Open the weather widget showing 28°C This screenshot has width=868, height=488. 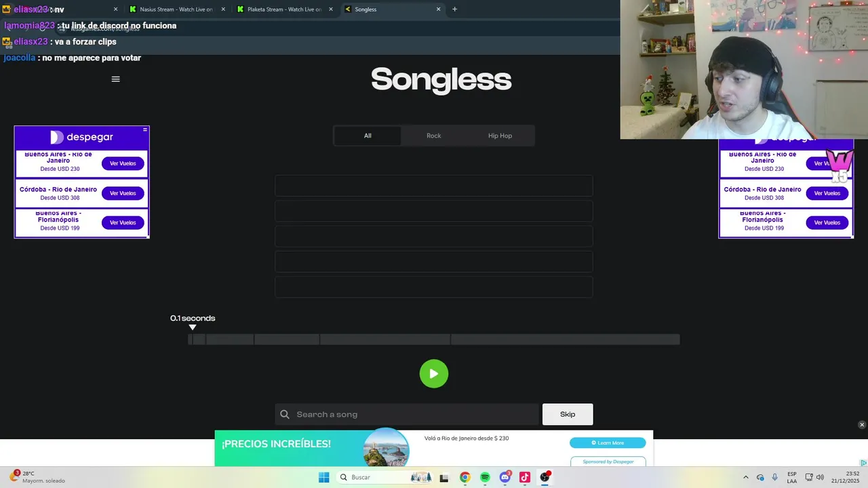[x=37, y=477]
